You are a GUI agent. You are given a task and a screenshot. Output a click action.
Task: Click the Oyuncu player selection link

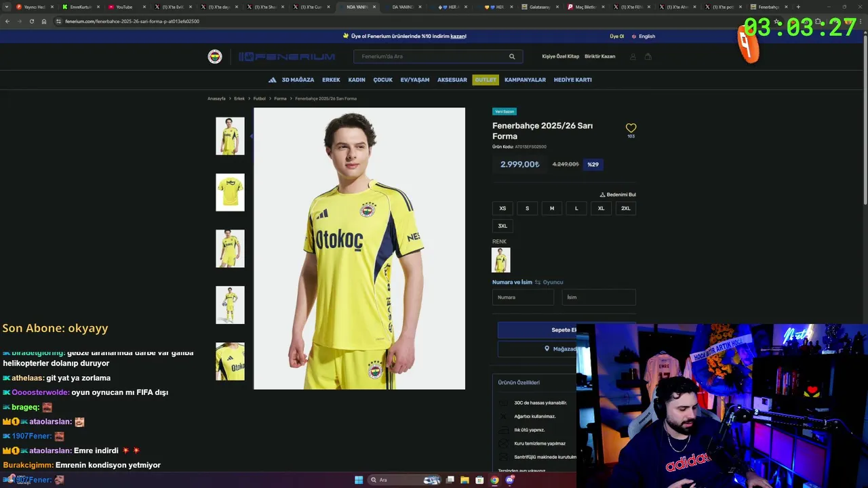553,282
